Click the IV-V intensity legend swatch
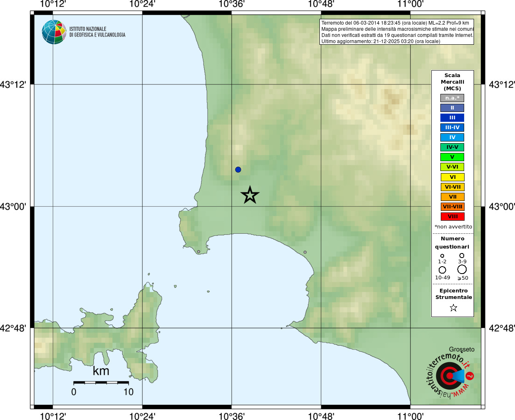 tap(452, 147)
